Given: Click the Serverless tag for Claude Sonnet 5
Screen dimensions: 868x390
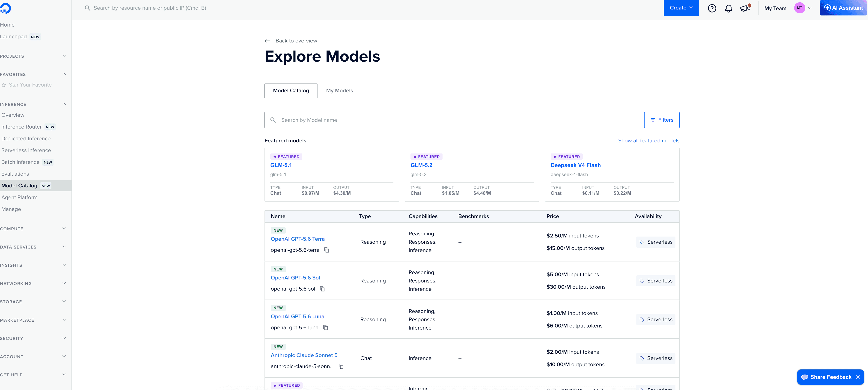Looking at the screenshot, I should pos(655,358).
